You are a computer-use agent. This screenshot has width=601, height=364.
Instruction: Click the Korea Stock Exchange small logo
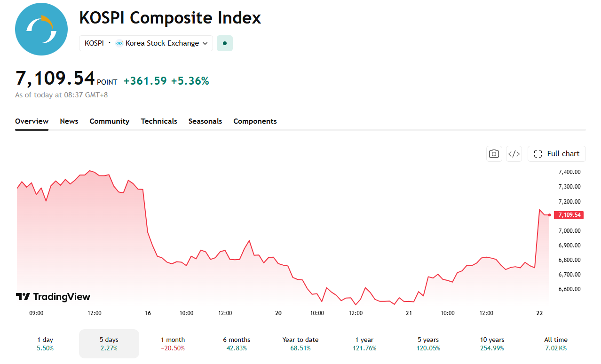pos(119,43)
